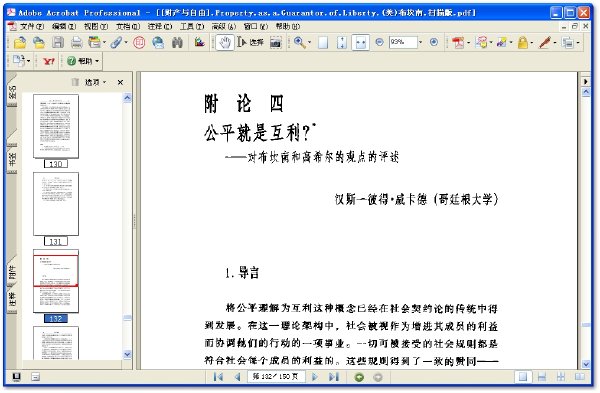Open the 文档 menu

tap(128, 26)
